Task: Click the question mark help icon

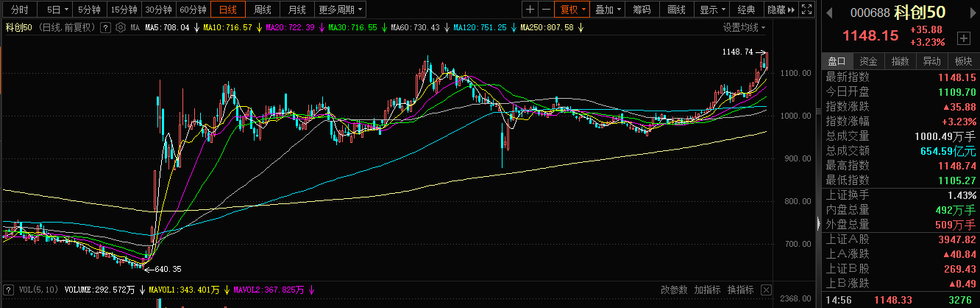Action: click(x=105, y=27)
